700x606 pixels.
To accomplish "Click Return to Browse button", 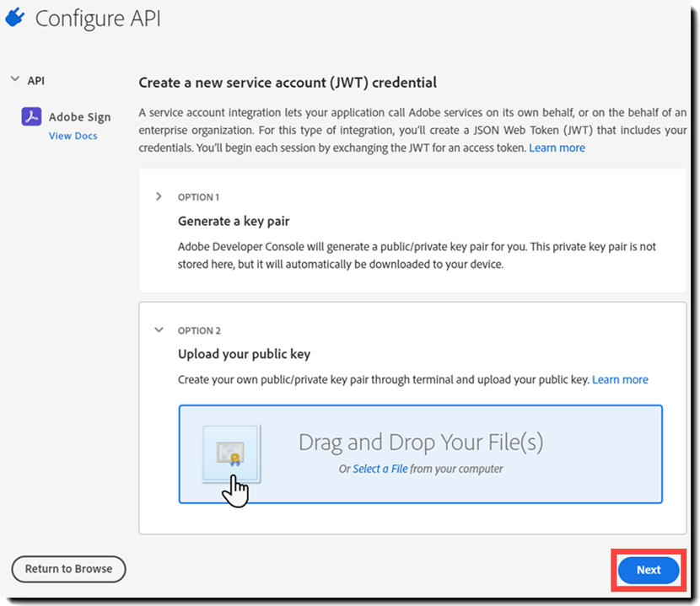I will coord(69,569).
